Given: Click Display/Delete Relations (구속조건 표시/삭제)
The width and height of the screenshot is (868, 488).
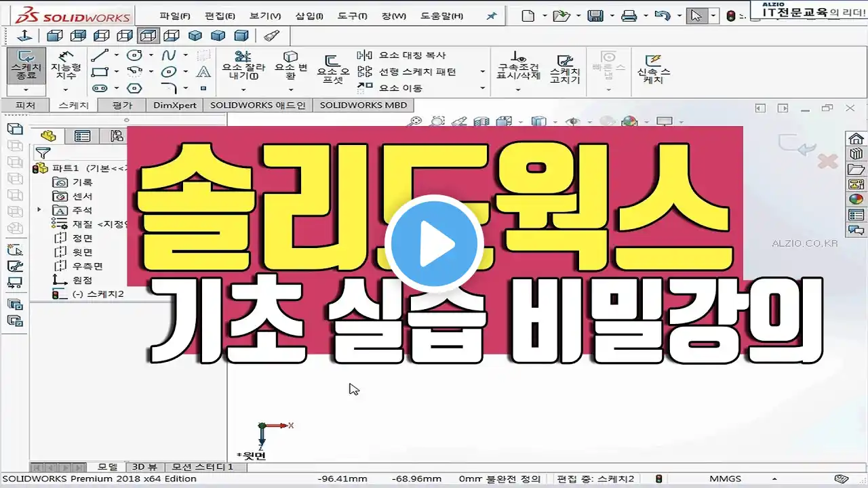Looking at the screenshot, I should click(519, 66).
